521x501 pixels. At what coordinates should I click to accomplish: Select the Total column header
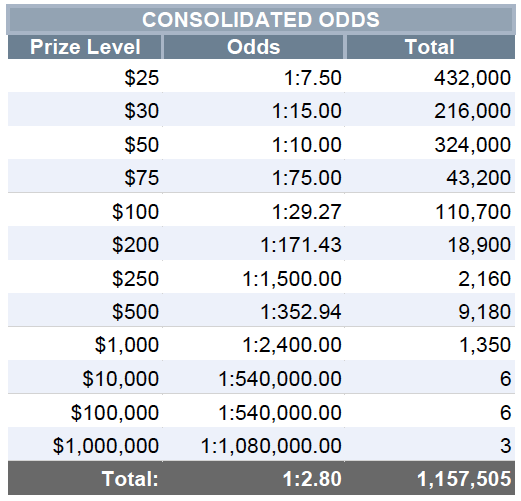[430, 47]
